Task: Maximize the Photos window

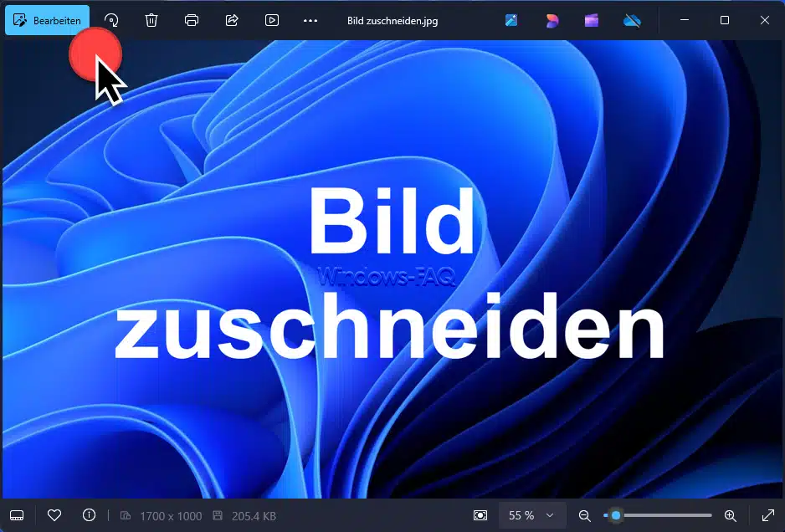Action: 725,20
